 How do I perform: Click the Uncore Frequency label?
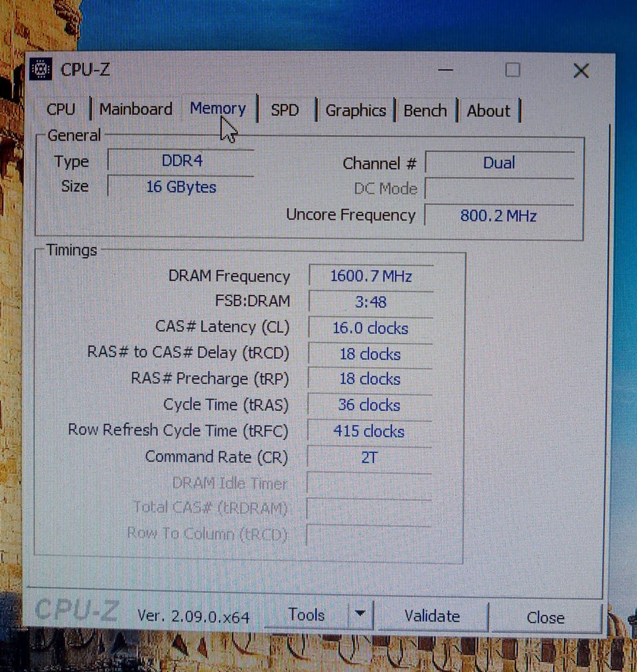351,214
